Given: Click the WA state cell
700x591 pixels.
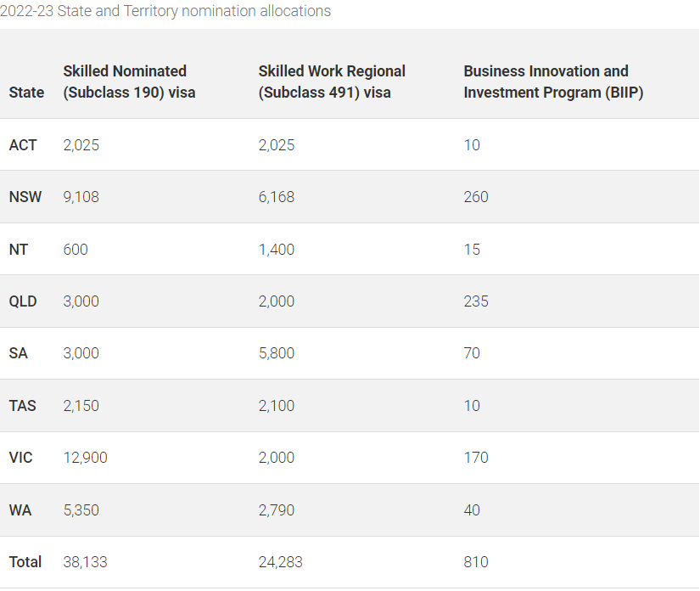Looking at the screenshot, I should coord(19,510).
